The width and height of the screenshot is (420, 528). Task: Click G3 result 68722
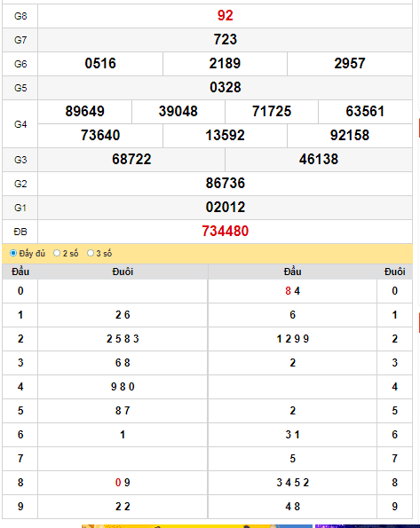131,159
